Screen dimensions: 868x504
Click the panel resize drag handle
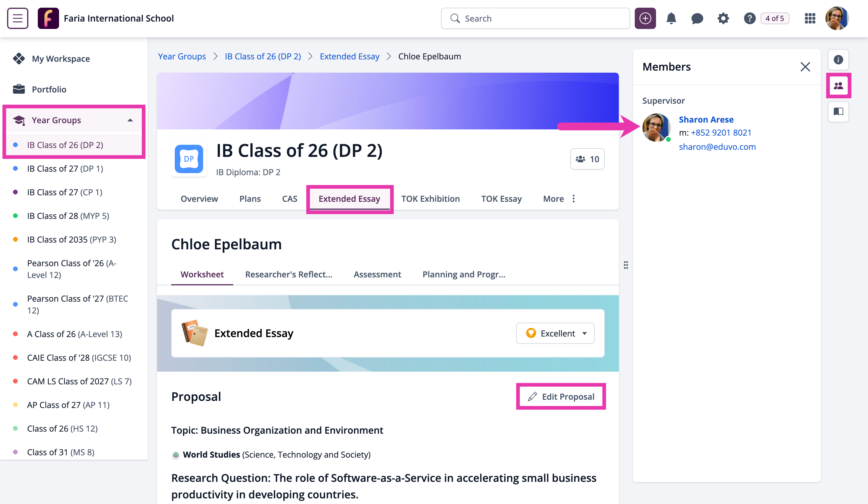pyautogui.click(x=626, y=265)
